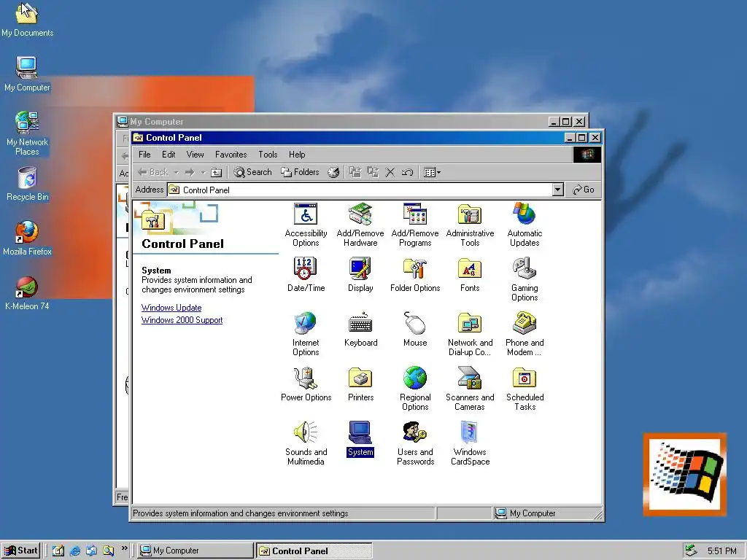The image size is (747, 560).
Task: Click the Delete X toolbar icon
Action: tap(390, 172)
